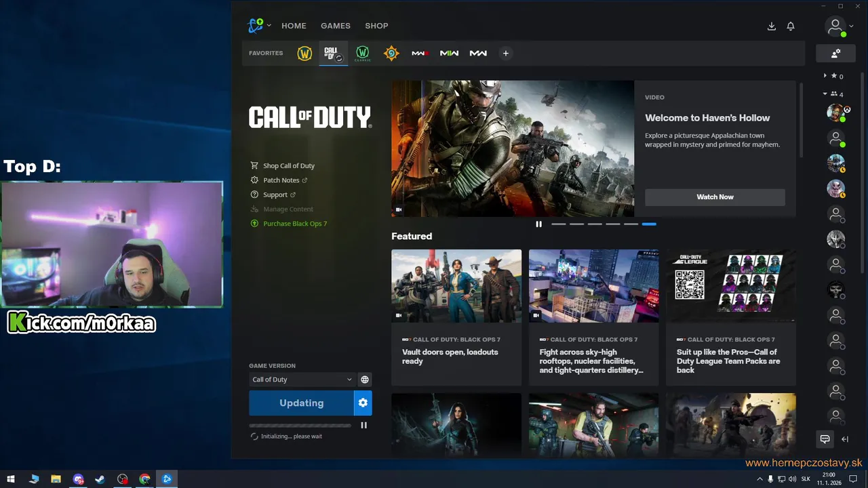Pause the Call of Duty update
The image size is (868, 488).
point(363,425)
